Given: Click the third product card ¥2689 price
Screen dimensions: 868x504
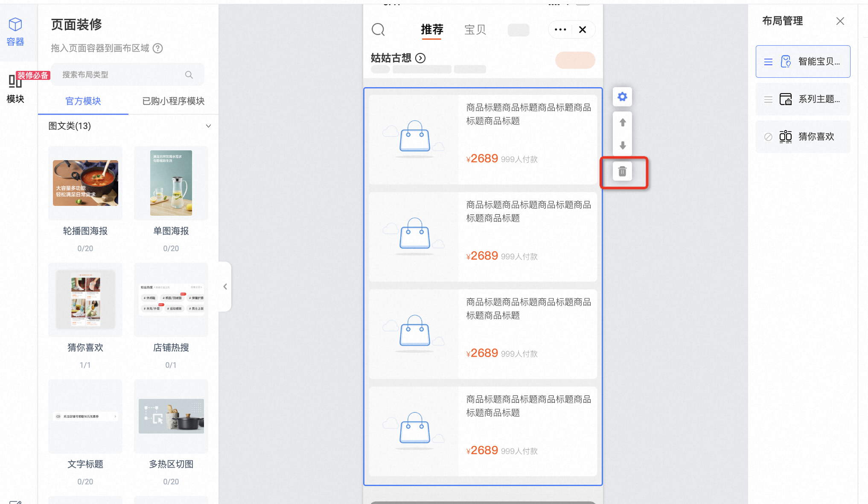Looking at the screenshot, I should [x=482, y=353].
